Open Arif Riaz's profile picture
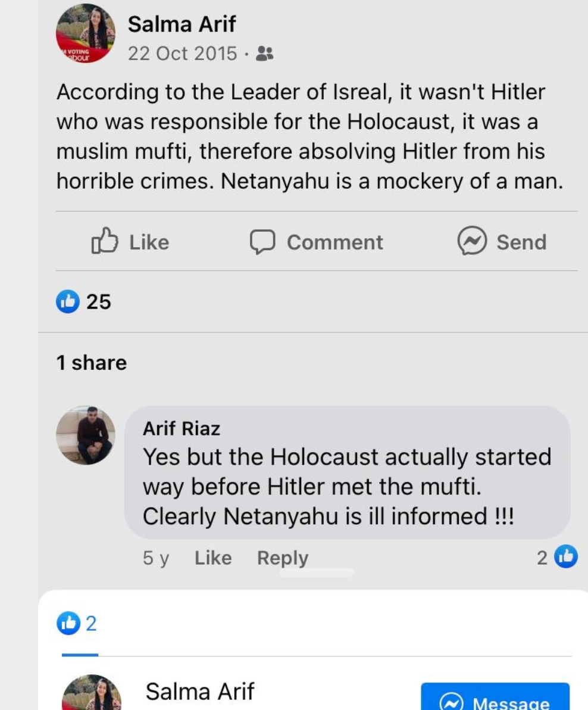Image resolution: width=588 pixels, height=710 pixels. pyautogui.click(x=86, y=435)
